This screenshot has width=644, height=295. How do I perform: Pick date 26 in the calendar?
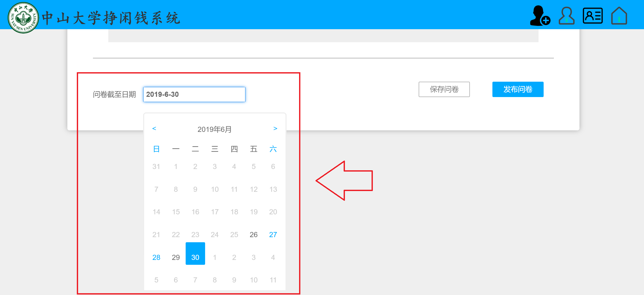click(x=254, y=235)
